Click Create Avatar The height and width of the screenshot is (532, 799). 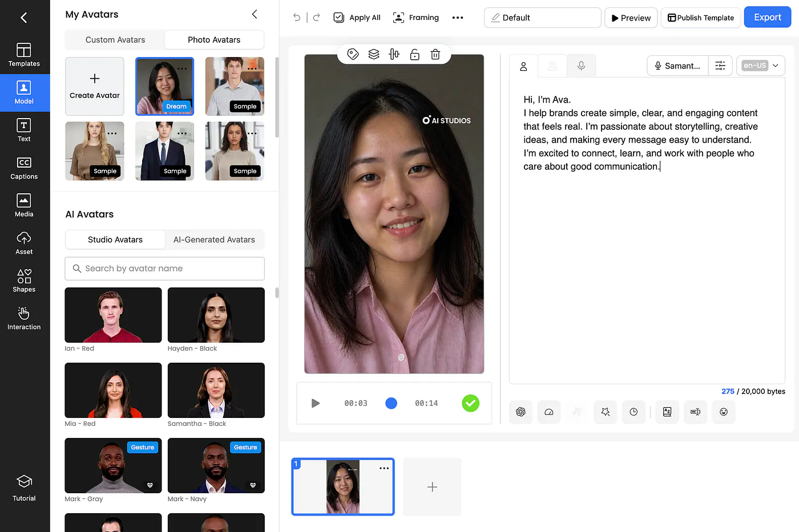pyautogui.click(x=95, y=86)
